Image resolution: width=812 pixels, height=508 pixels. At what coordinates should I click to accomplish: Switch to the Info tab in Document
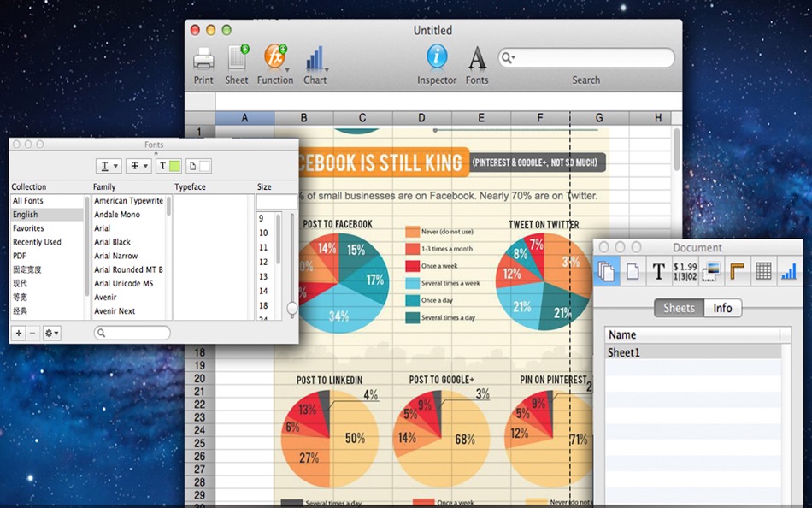(x=722, y=308)
